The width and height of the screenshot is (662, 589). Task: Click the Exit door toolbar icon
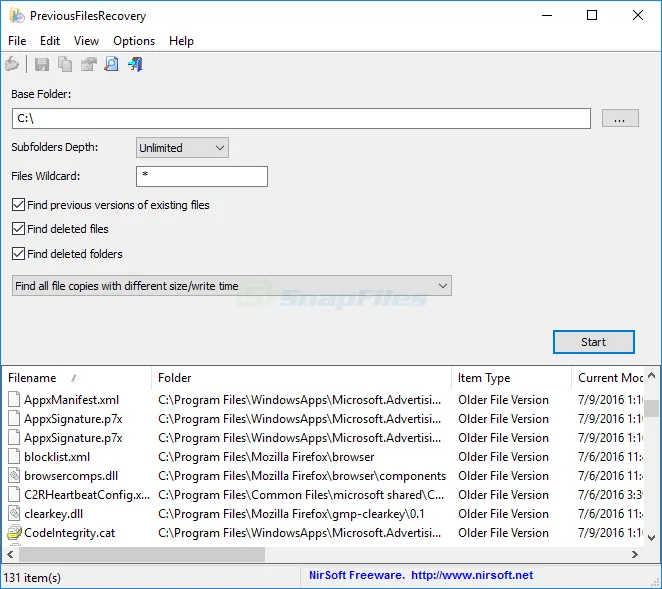click(136, 64)
